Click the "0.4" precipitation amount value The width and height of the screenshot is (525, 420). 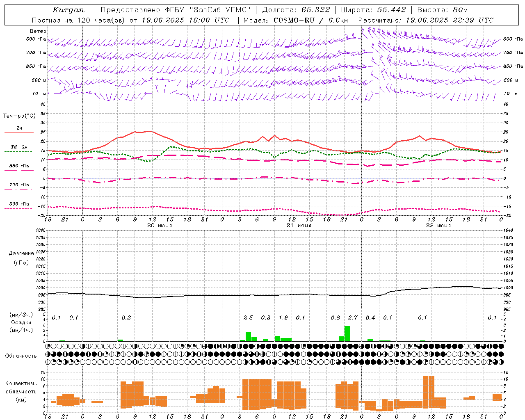[x=370, y=317]
